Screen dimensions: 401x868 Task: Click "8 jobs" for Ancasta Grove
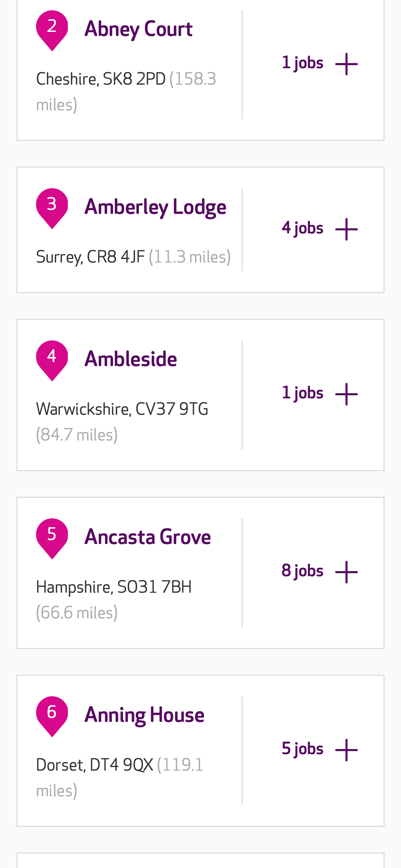(x=302, y=571)
